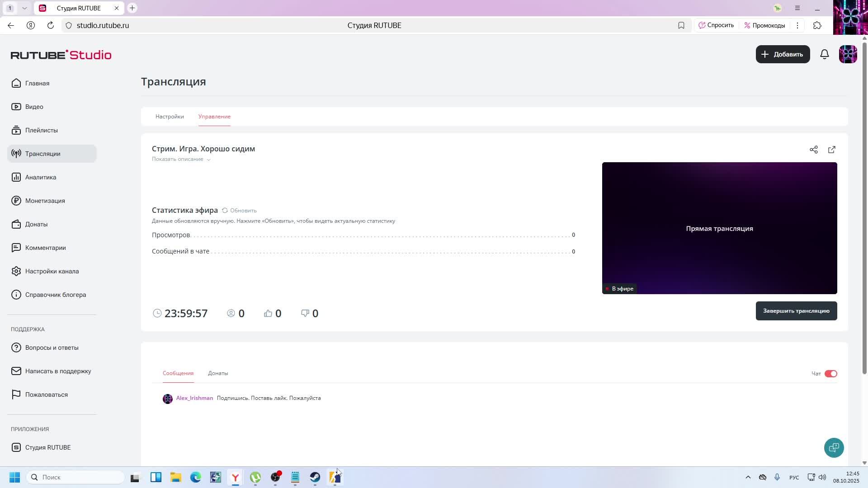Viewport: 868px width, 488px height.
Task: Show hidden system tray icons
Action: [x=748, y=477]
